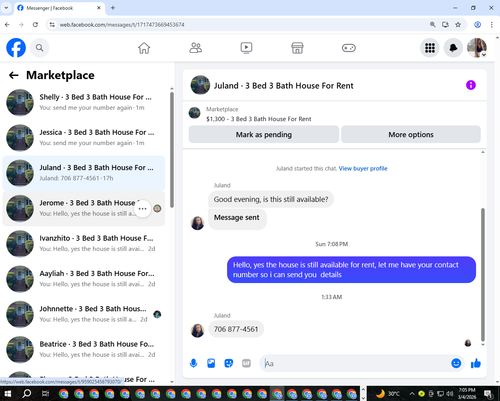Click the Marketplace listing thumbnail image
Screen dimensions: 500x401
click(x=194, y=113)
